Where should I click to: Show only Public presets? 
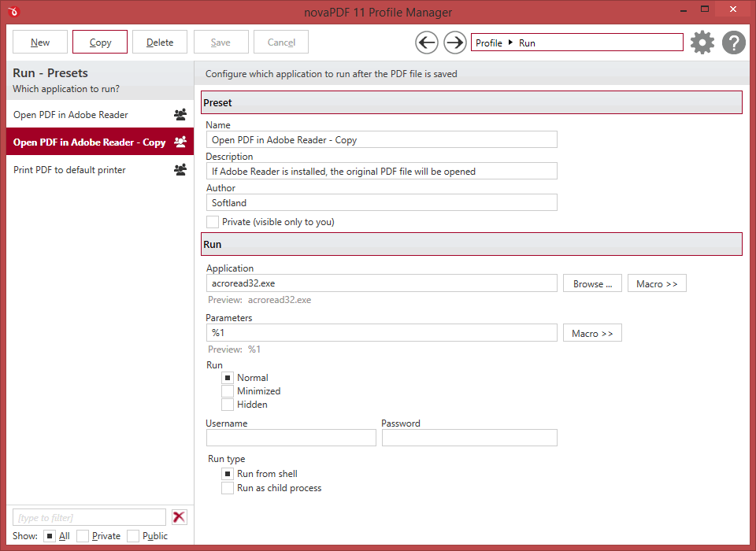click(133, 536)
